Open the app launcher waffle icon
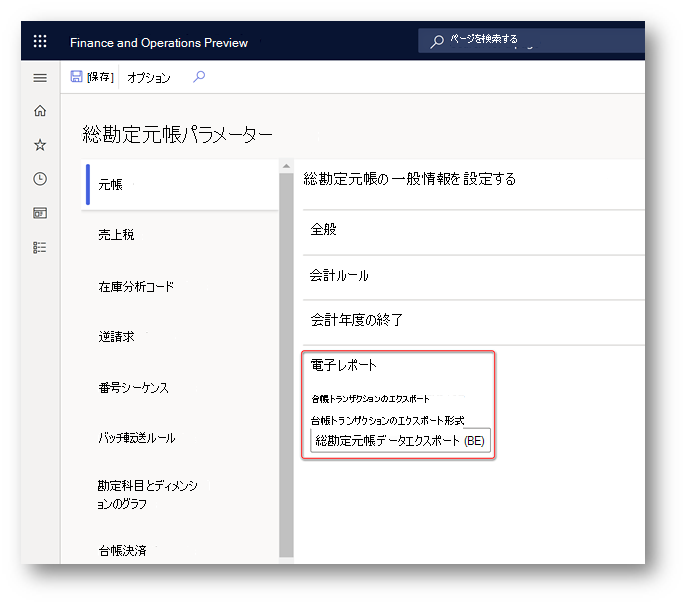Screen dimensions: 687x606 pos(40,42)
